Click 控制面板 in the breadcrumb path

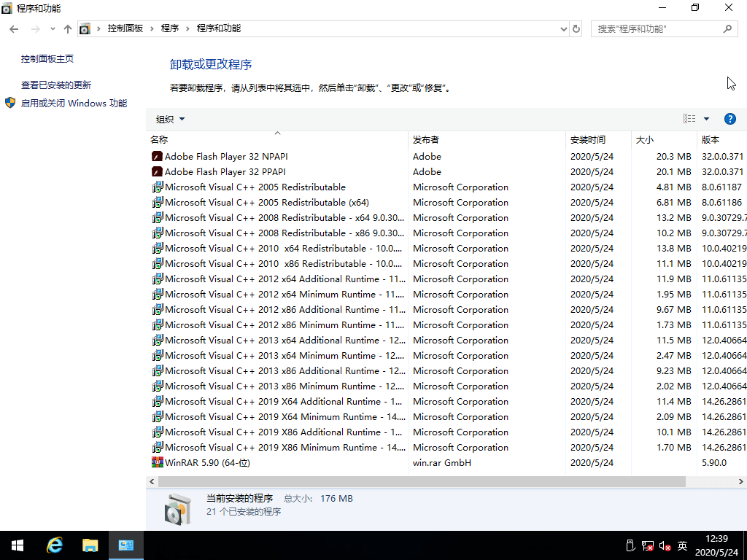point(125,28)
